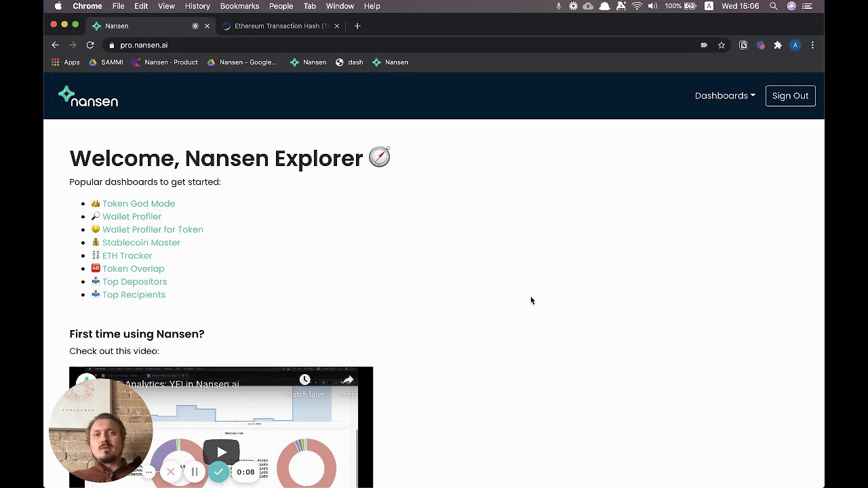The height and width of the screenshot is (488, 868).
Task: Open the View menu
Action: coord(166,6)
